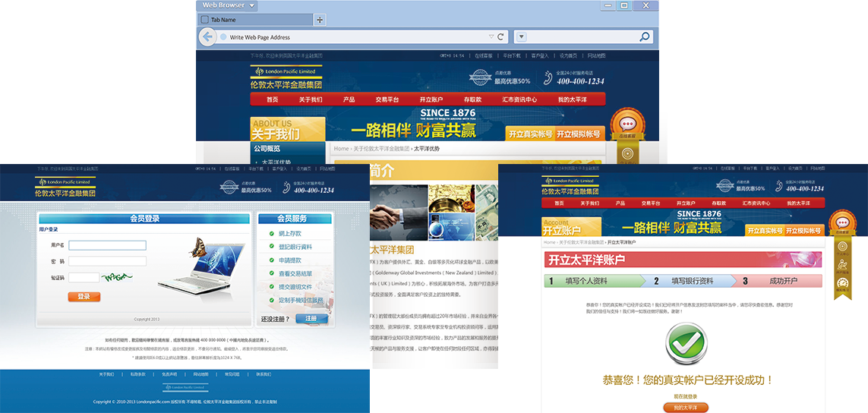Screen dimensions: 868x413
Task: Open 汇市资讯中心 in browser page red menu
Action: point(519,99)
